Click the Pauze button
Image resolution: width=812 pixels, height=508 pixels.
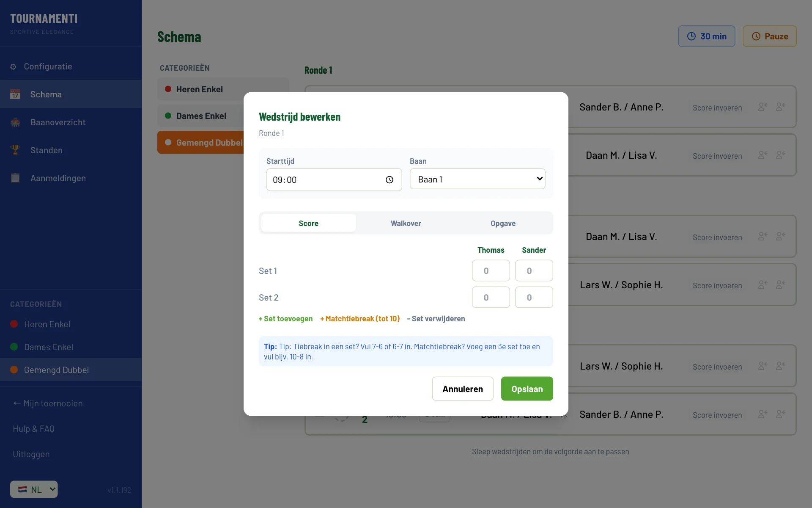coord(770,36)
